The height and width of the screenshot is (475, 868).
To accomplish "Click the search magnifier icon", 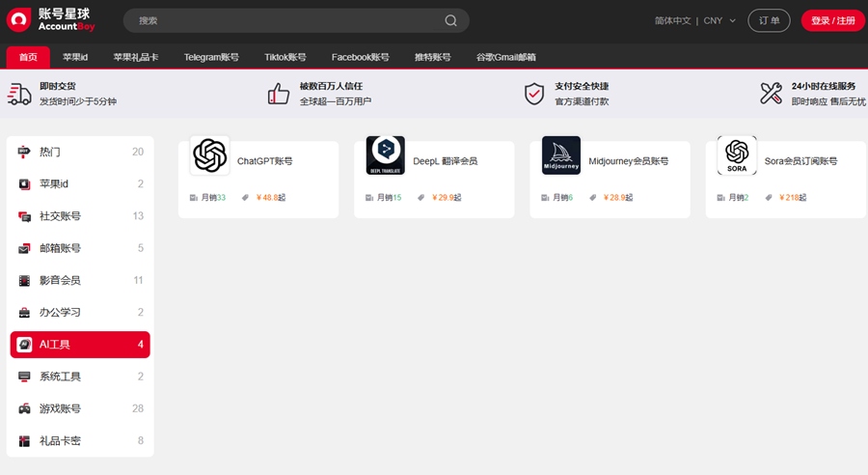I will [x=450, y=20].
